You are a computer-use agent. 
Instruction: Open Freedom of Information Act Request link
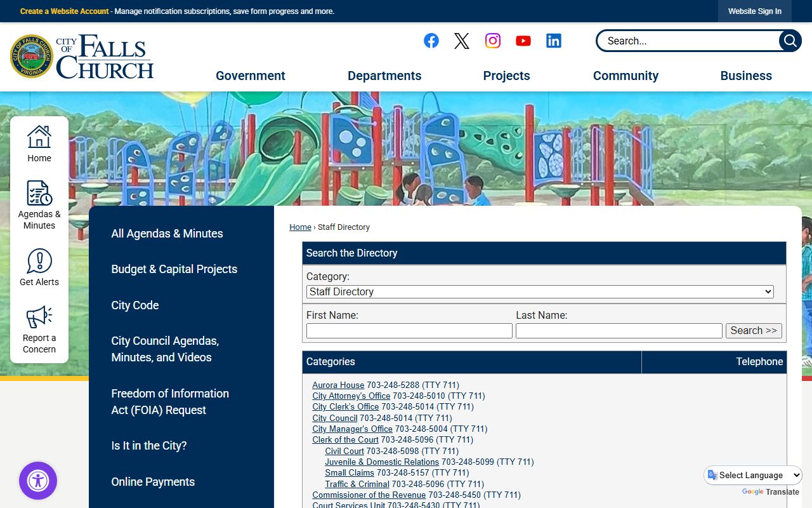170,402
